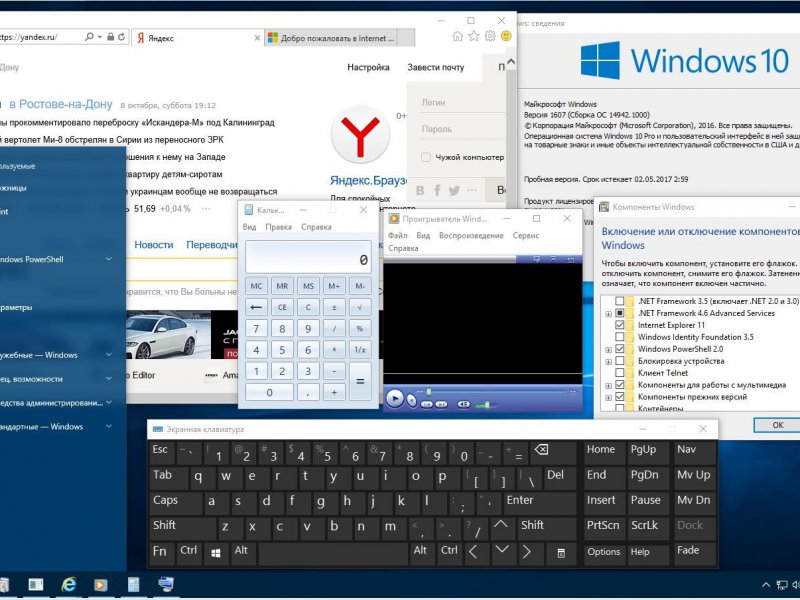This screenshot has width=800, height=600.
Task: Open Воспроизведение menu in Media Player
Action: click(x=471, y=236)
